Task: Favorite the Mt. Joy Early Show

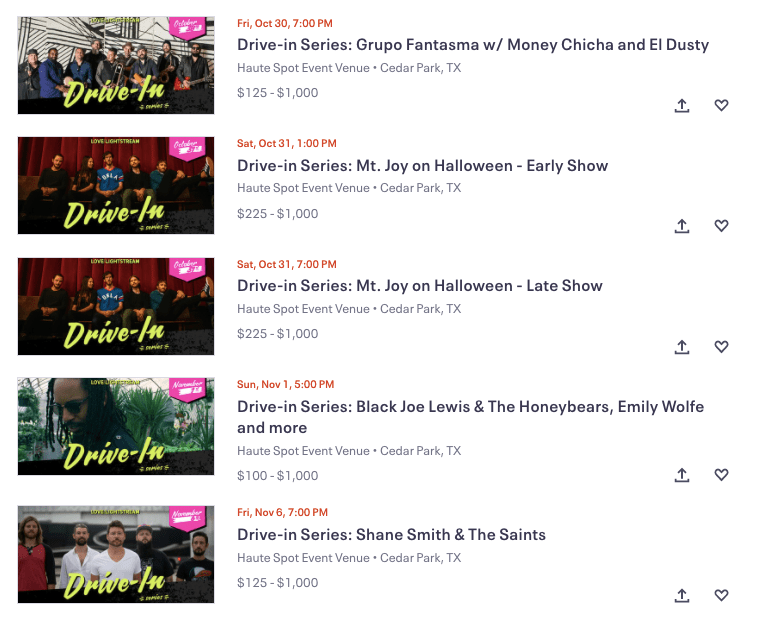Action: 721,226
